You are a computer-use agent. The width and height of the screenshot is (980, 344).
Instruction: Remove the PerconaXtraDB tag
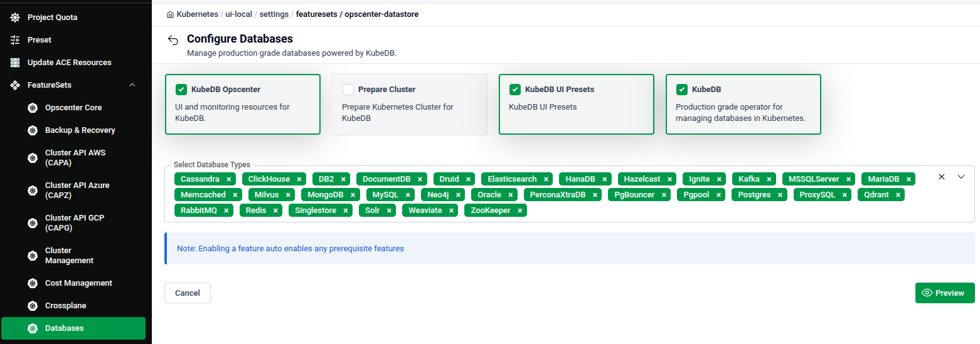tap(595, 195)
